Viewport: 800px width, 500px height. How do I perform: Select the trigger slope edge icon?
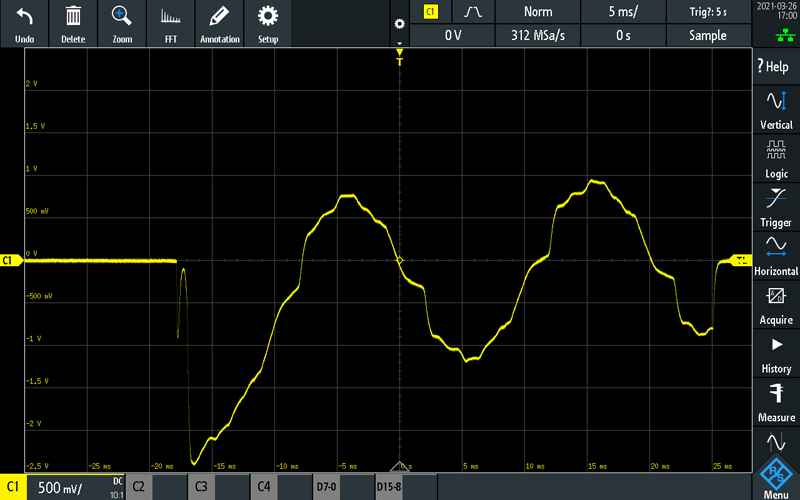[473, 12]
